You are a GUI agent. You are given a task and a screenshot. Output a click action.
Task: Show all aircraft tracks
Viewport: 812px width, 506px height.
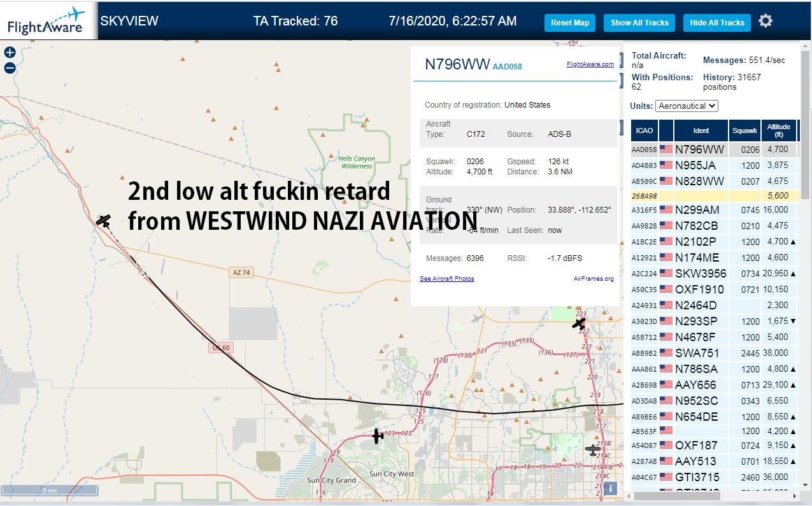coord(639,23)
